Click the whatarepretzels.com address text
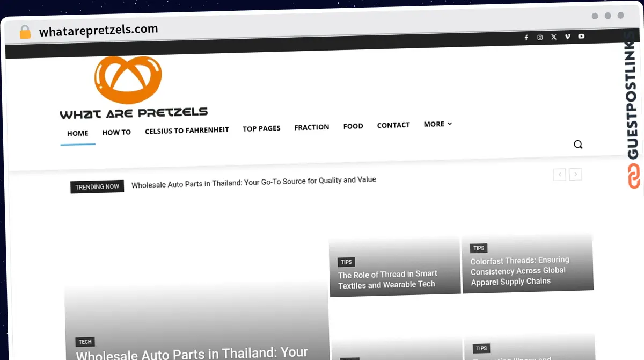The width and height of the screenshot is (644, 360). (x=99, y=31)
